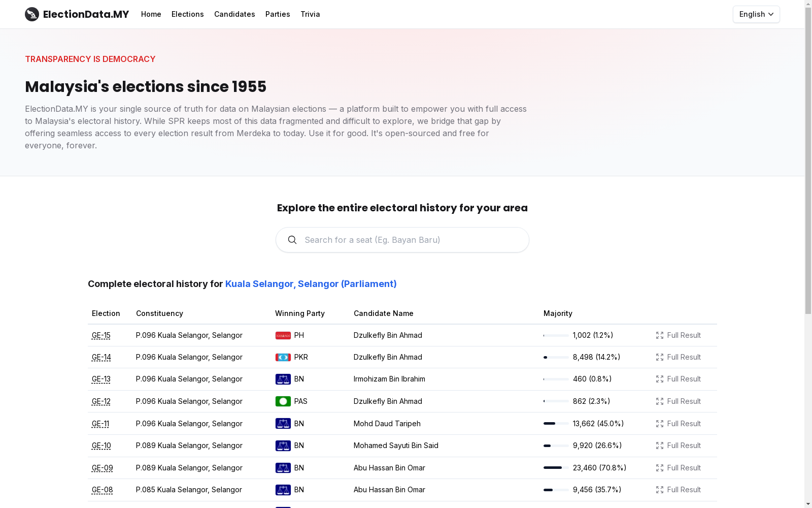Click the Election column header

[x=106, y=313]
